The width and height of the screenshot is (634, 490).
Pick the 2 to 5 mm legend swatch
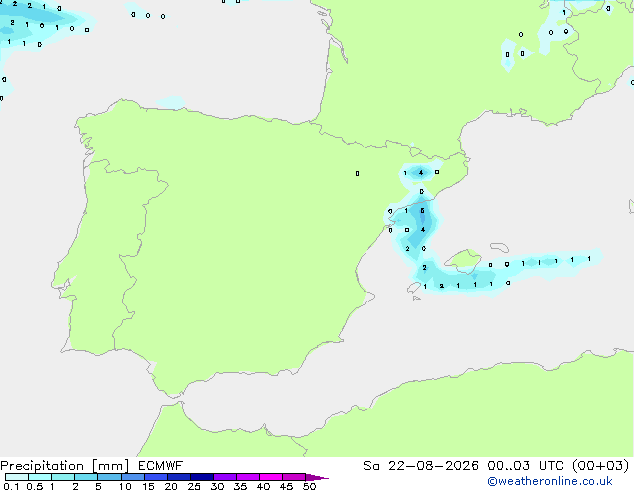point(86,477)
